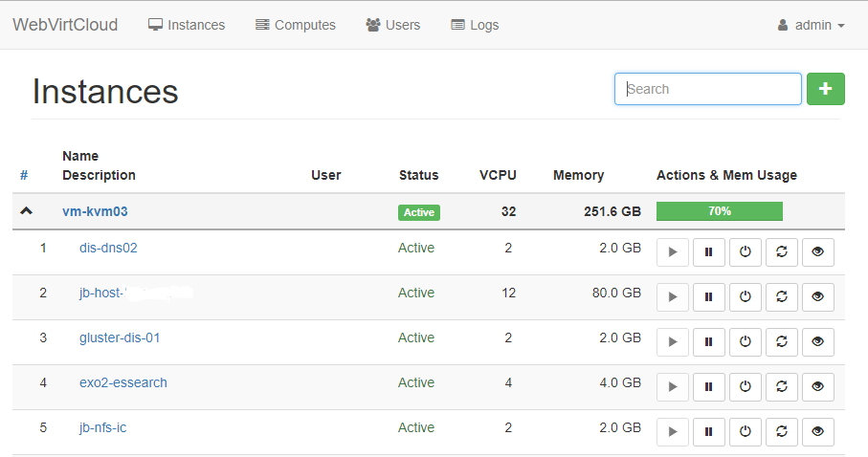Click eye icon for jb-nfs-ic row

pos(818,432)
